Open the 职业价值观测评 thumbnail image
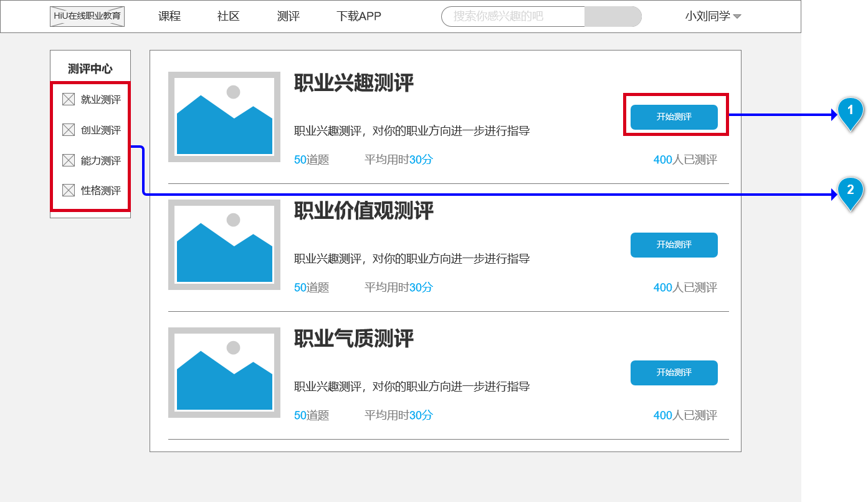The height and width of the screenshot is (502, 868). click(x=224, y=244)
